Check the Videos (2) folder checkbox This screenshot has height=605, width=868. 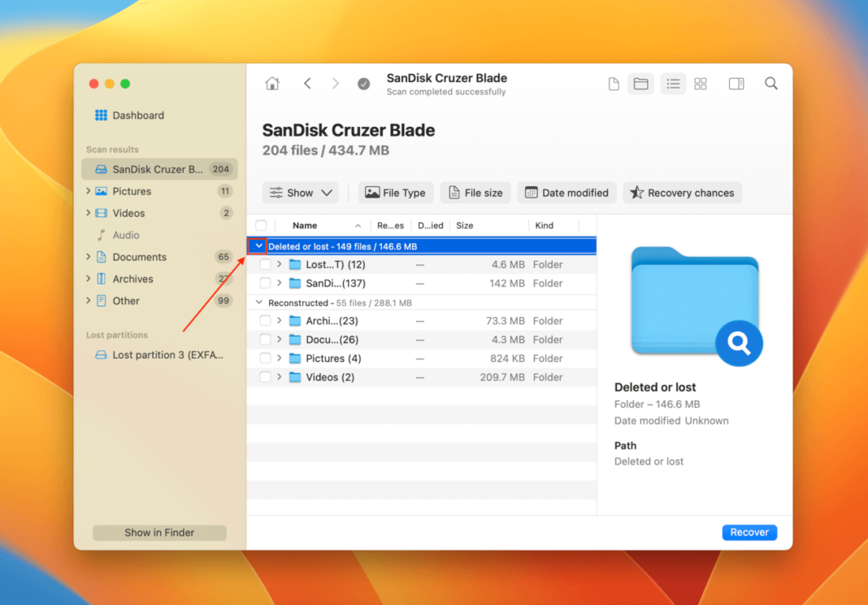tap(265, 377)
